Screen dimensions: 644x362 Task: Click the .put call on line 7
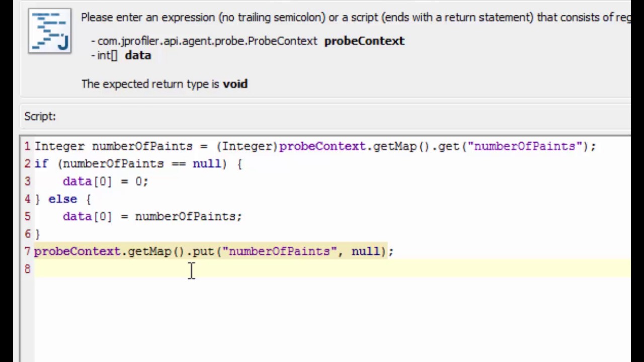point(203,251)
